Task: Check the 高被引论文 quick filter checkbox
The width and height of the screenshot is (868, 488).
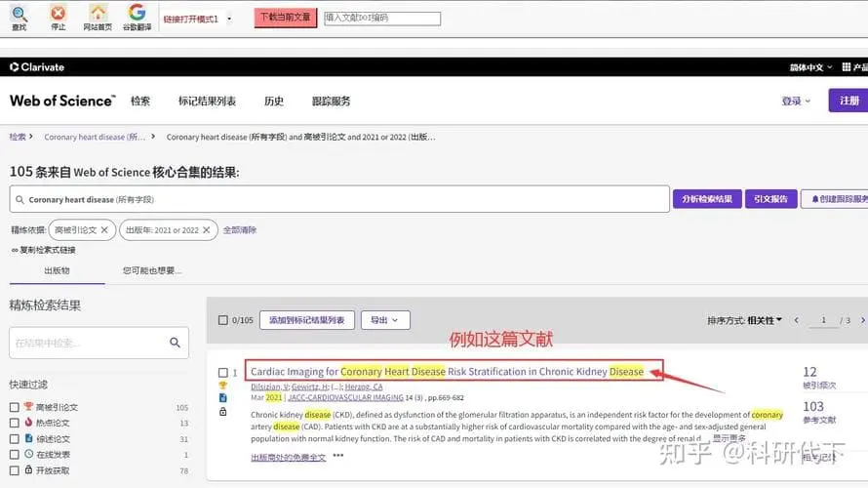Action: point(15,407)
